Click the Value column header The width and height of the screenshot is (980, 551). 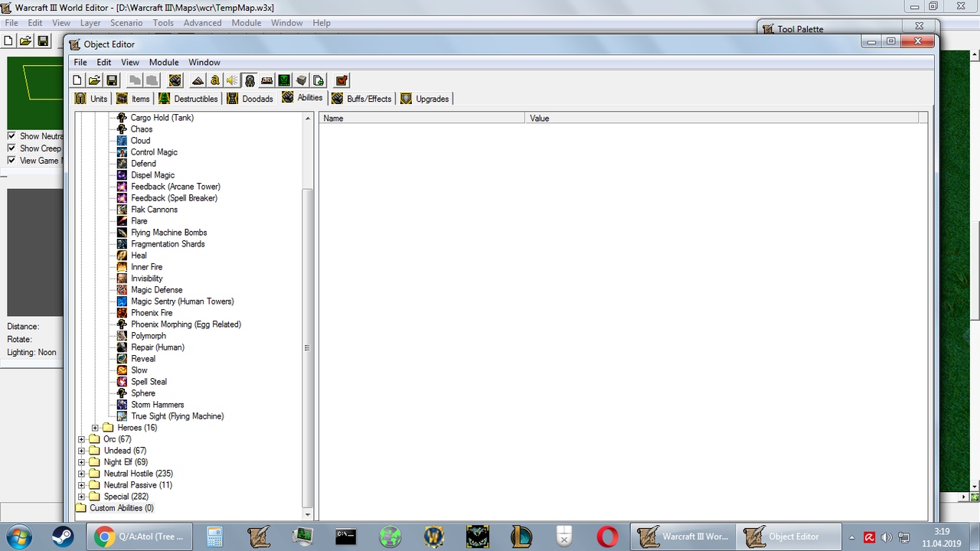pyautogui.click(x=722, y=119)
